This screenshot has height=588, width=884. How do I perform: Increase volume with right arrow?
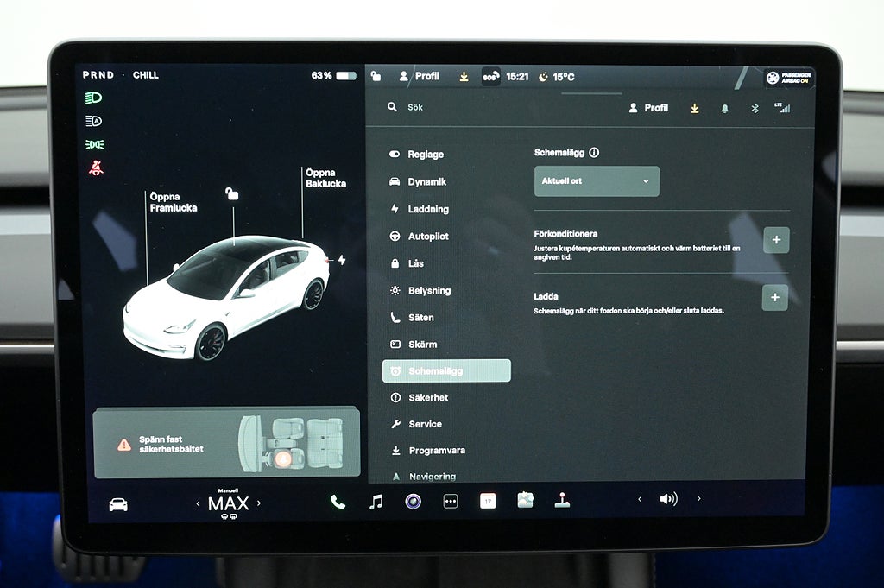(698, 499)
